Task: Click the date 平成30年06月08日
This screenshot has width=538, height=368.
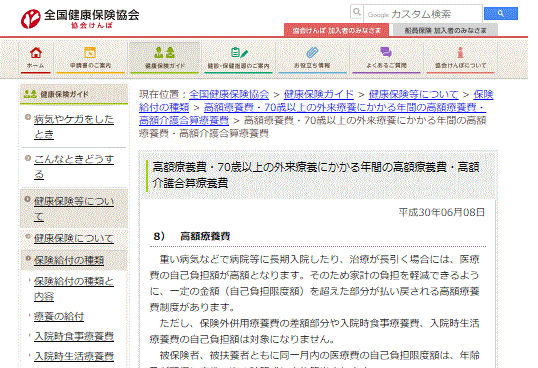Action: click(x=442, y=212)
